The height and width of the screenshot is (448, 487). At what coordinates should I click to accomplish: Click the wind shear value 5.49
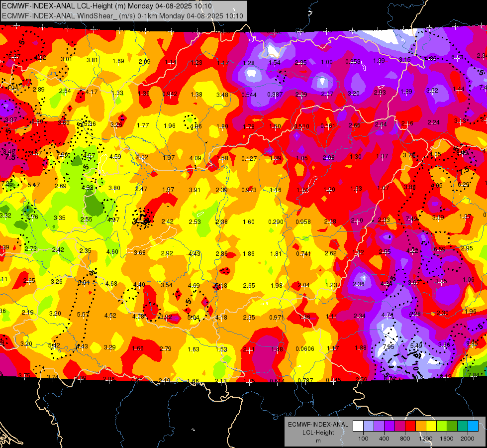click(416, 345)
